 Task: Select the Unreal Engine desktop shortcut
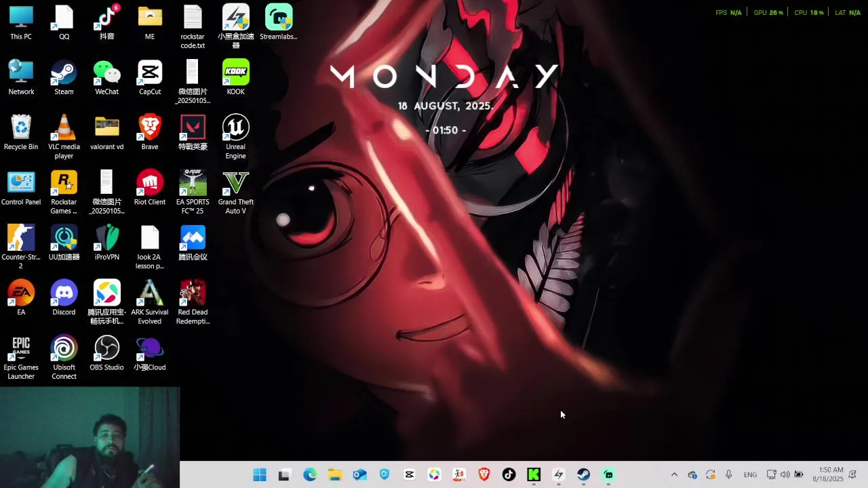[236, 138]
